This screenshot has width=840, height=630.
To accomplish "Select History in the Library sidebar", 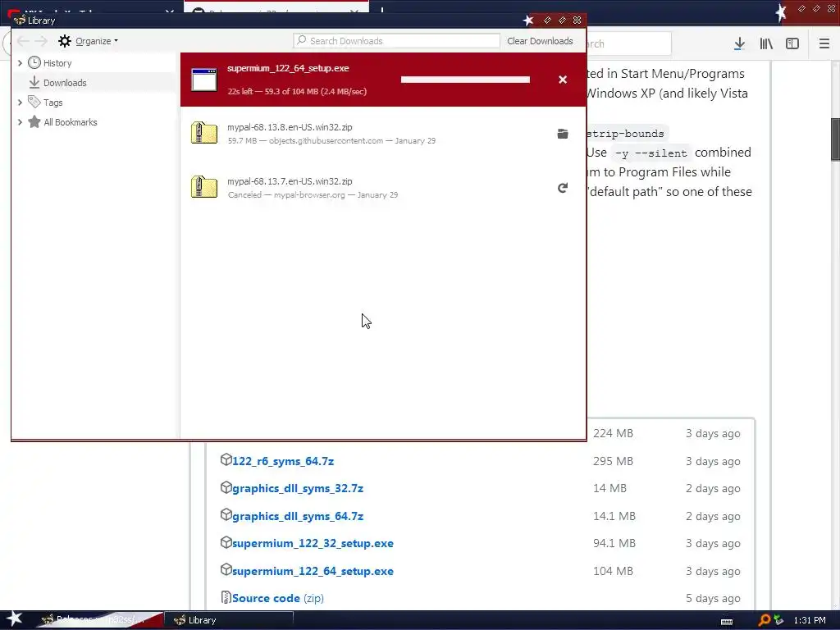I will pyautogui.click(x=57, y=62).
